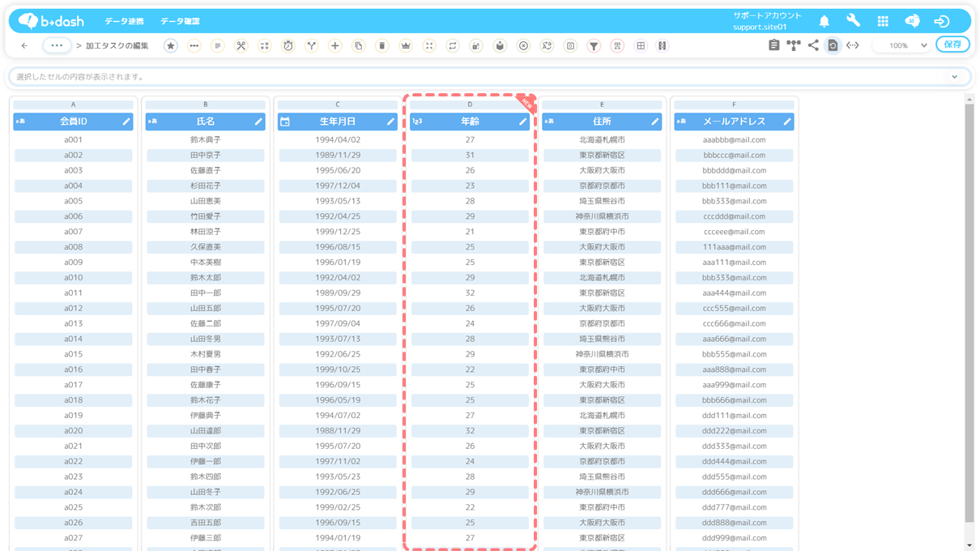Click the 保存 save button
The image size is (980, 551).
pyautogui.click(x=952, y=45)
